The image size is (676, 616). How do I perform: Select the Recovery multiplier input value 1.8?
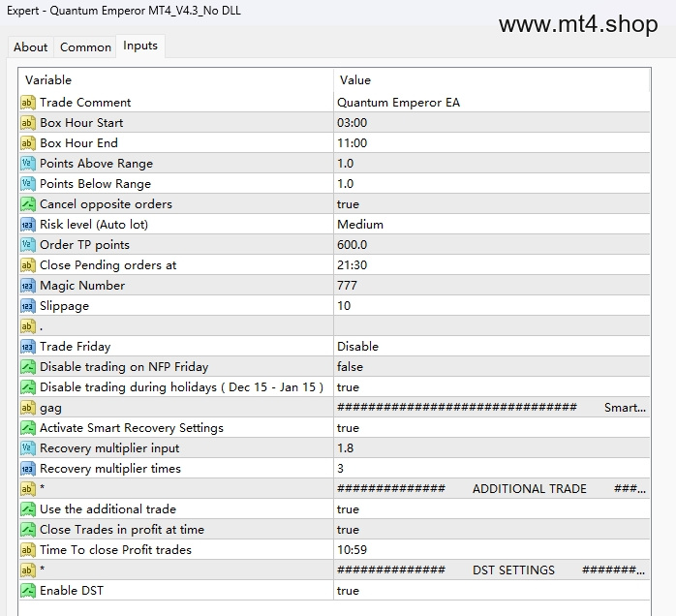pos(491,448)
